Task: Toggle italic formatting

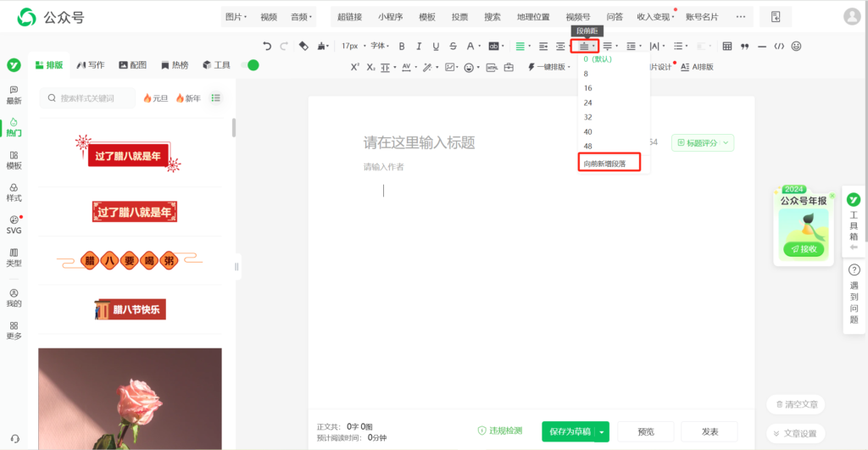Action: [419, 46]
